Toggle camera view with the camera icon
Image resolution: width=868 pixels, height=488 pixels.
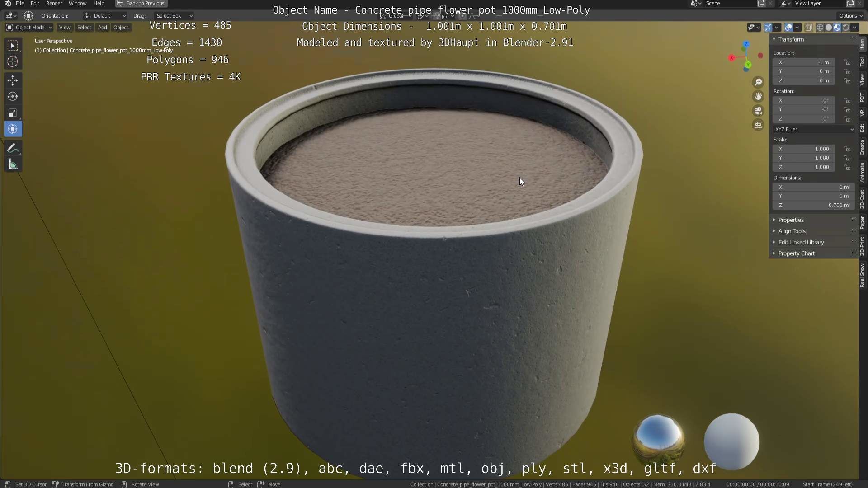point(758,111)
